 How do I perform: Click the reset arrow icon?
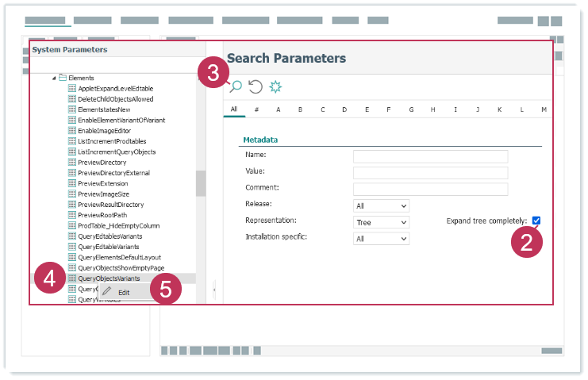click(x=256, y=86)
